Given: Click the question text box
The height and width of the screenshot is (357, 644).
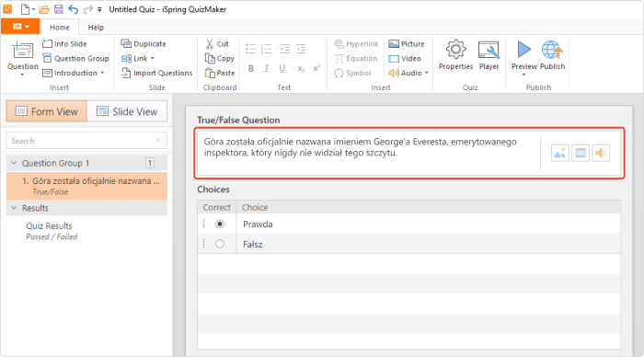Looking at the screenshot, I should [368, 153].
